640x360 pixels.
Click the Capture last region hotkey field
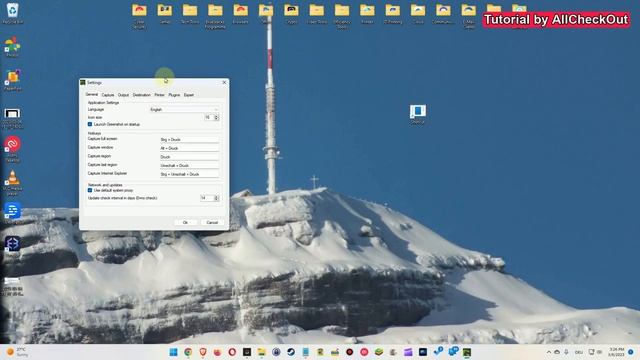189,165
